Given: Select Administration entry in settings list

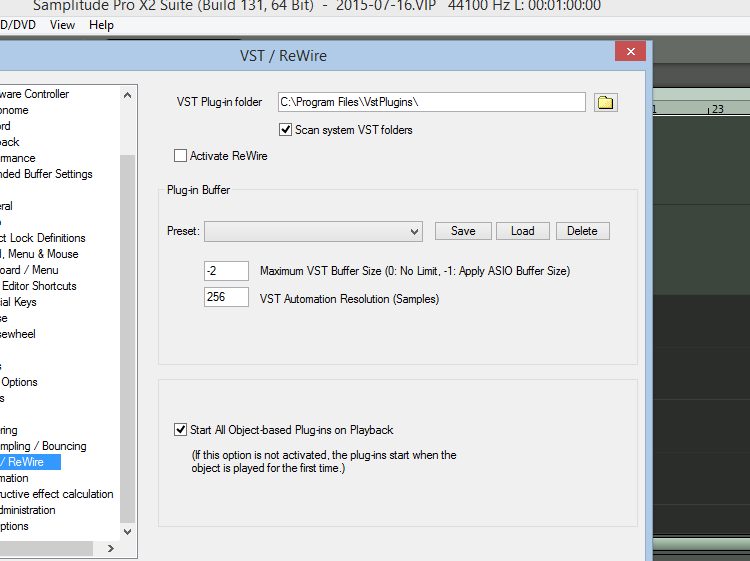Looking at the screenshot, I should pos(28,510).
